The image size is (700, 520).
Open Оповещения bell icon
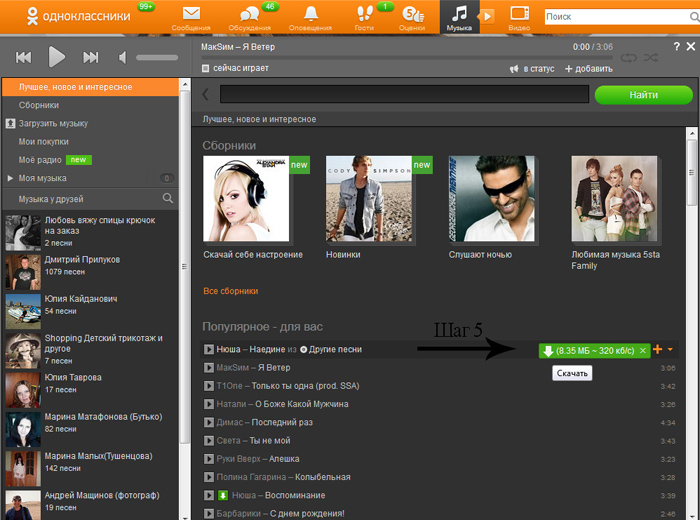(311, 13)
